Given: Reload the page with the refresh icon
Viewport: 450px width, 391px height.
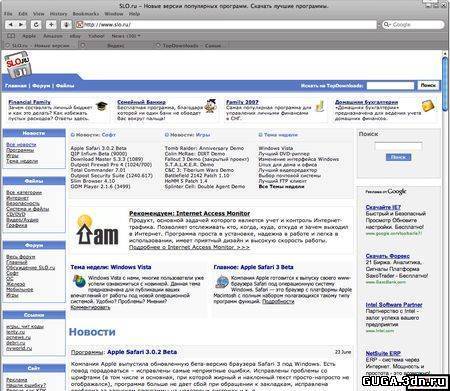Looking at the screenshot, I should (36, 25).
